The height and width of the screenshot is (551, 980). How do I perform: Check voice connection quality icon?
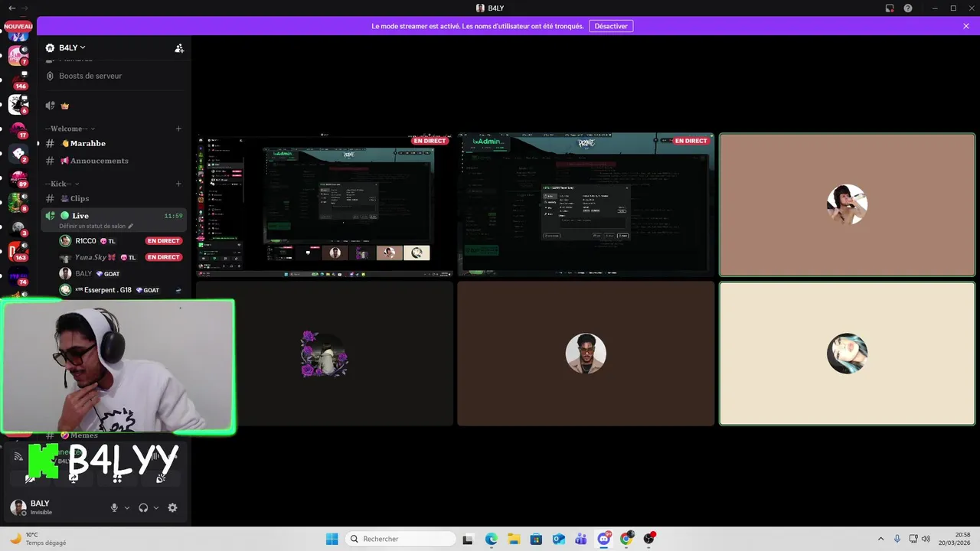(18, 457)
